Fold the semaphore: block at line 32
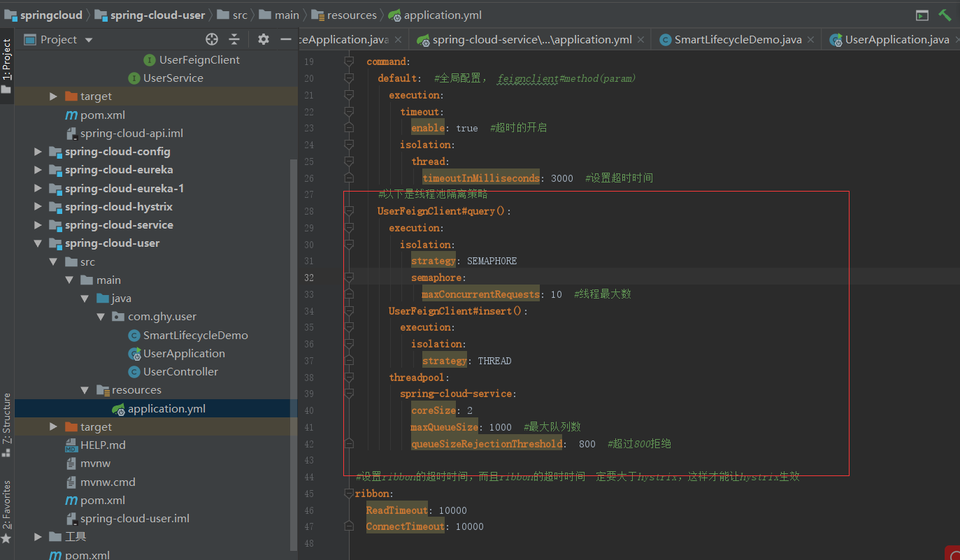 [x=349, y=278]
